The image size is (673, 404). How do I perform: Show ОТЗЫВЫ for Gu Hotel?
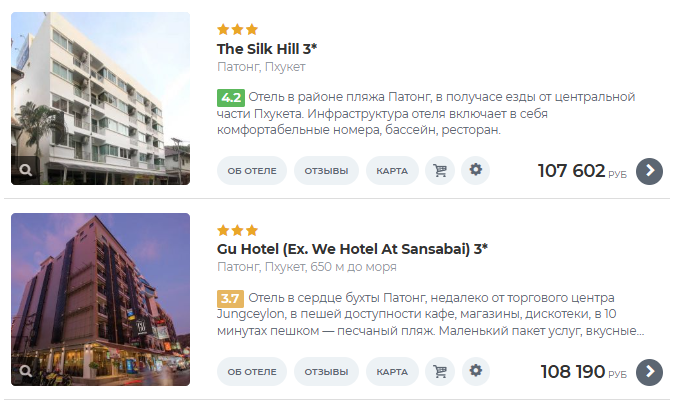[x=326, y=371]
